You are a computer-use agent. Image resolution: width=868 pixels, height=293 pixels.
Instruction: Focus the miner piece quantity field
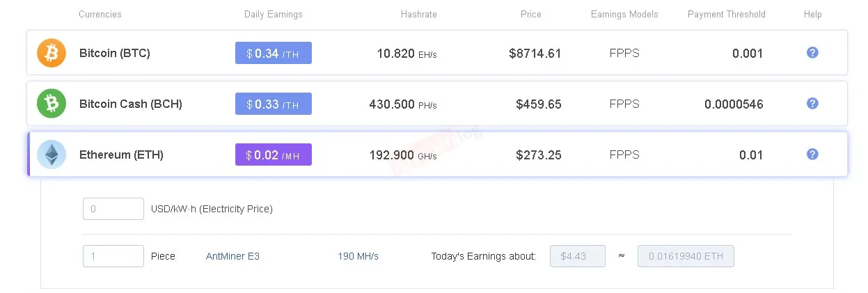click(113, 256)
